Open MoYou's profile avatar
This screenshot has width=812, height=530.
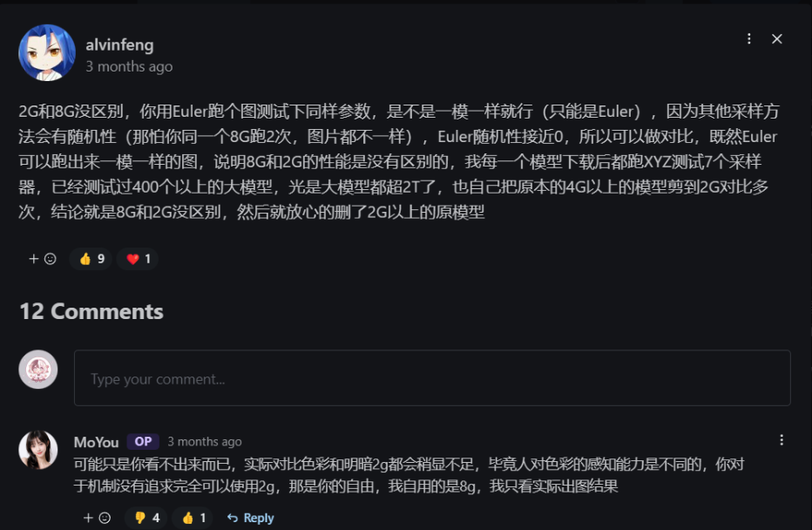[x=38, y=450]
